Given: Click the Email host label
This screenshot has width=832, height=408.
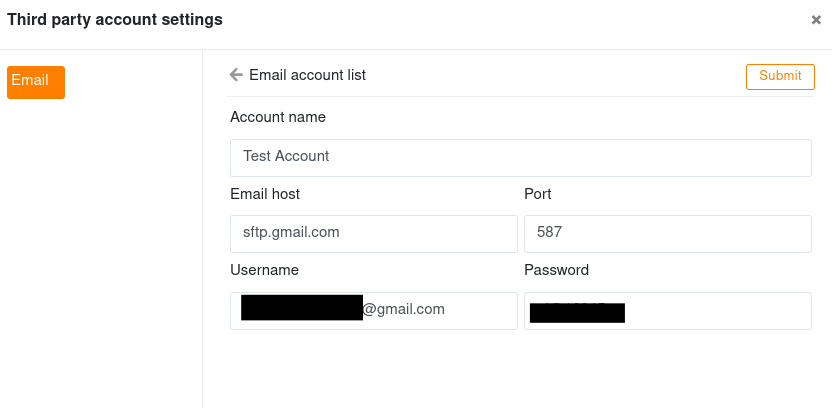Looking at the screenshot, I should click(x=265, y=194).
